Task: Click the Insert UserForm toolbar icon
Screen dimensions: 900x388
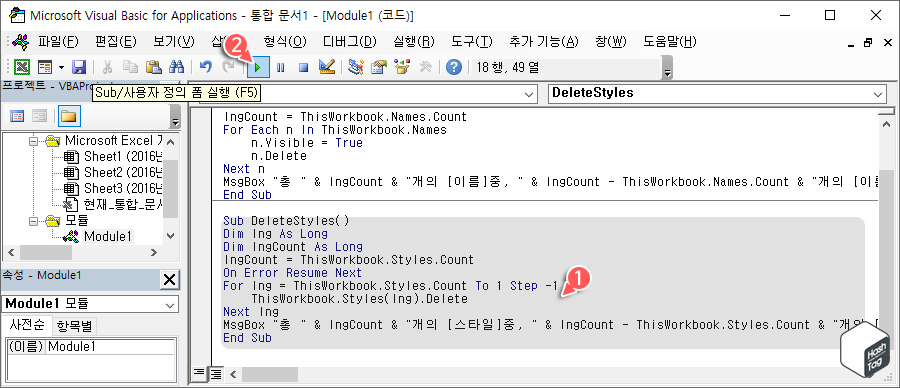Action: coord(44,67)
